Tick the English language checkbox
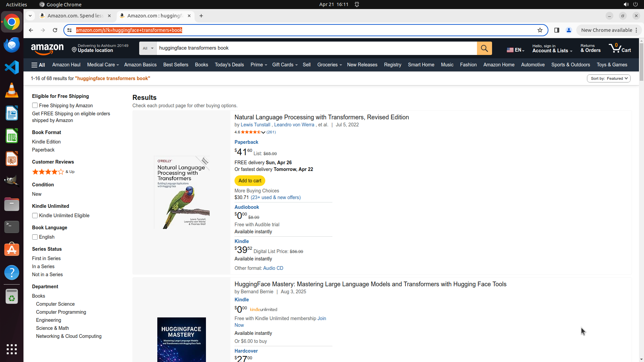This screenshot has width=644, height=362. (x=35, y=237)
